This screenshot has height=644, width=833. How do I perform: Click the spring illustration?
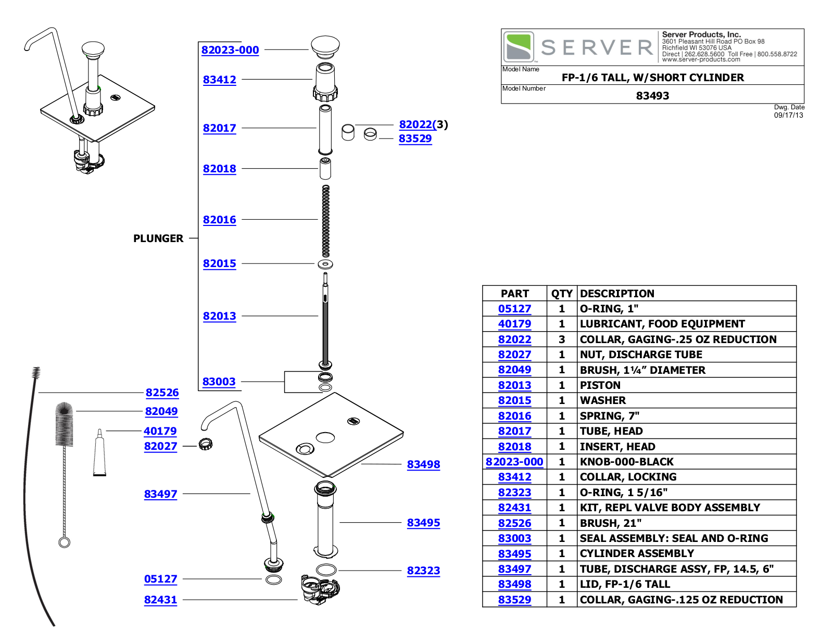(326, 221)
